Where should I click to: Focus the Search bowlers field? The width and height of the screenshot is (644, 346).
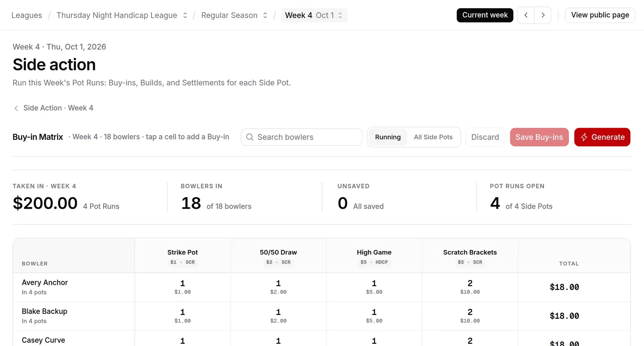(302, 137)
